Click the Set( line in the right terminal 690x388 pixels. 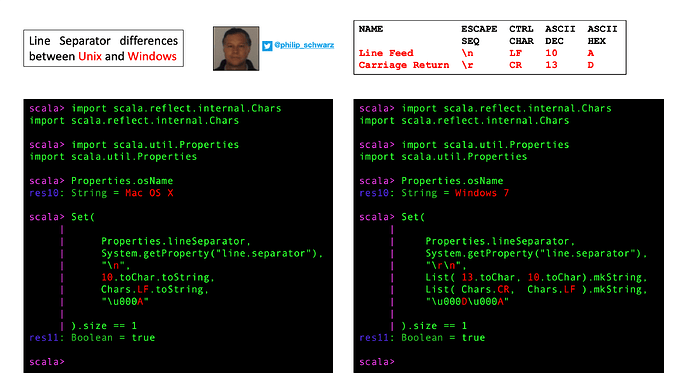click(x=392, y=217)
